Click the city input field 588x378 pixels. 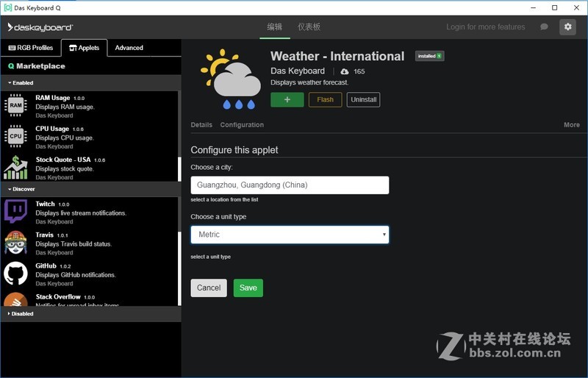point(290,185)
